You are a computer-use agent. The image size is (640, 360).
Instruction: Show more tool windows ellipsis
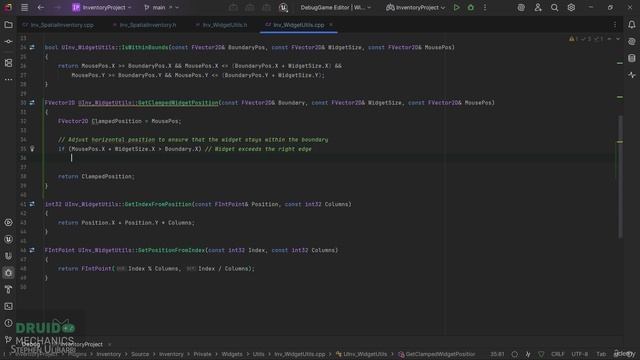pyautogui.click(x=8, y=80)
